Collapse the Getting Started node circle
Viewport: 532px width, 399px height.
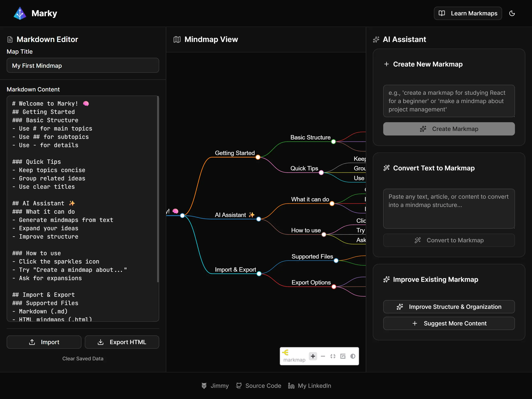pyautogui.click(x=258, y=157)
